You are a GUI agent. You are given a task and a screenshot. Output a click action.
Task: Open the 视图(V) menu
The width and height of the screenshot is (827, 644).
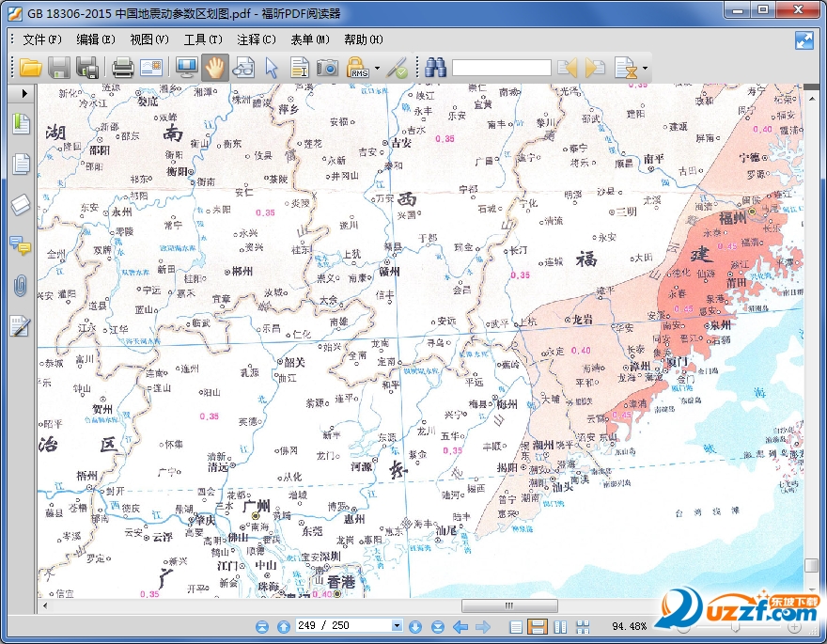(x=149, y=39)
